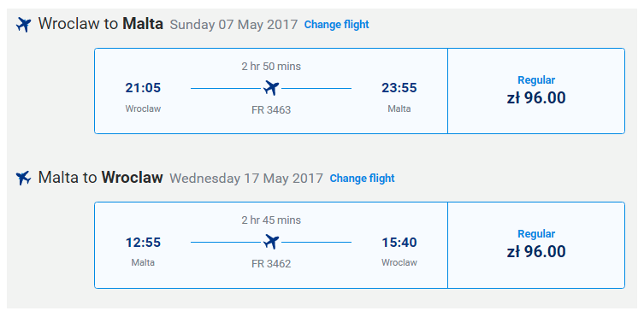This screenshot has height=311, width=644.
Task: Click flight number FR 3463
Action: (271, 110)
